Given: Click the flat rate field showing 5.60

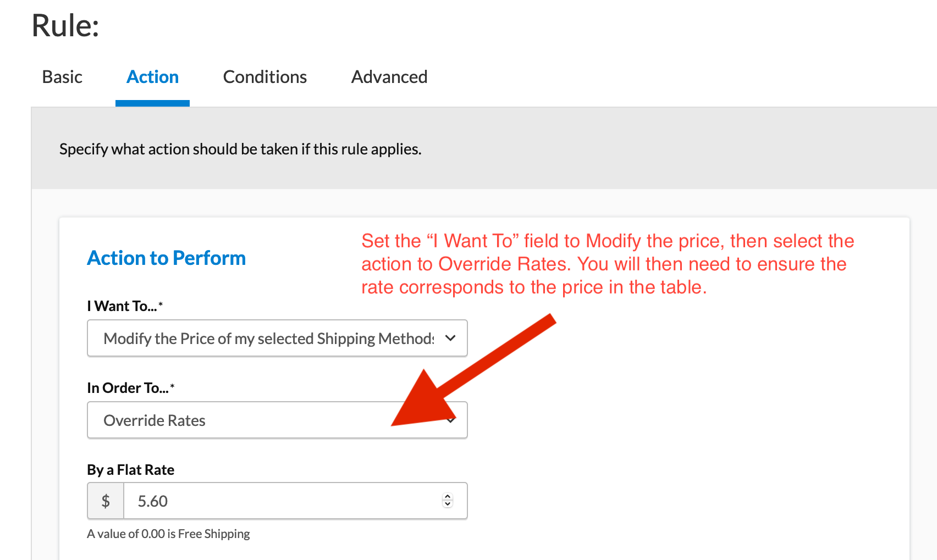Looking at the screenshot, I should pyautogui.click(x=275, y=501).
